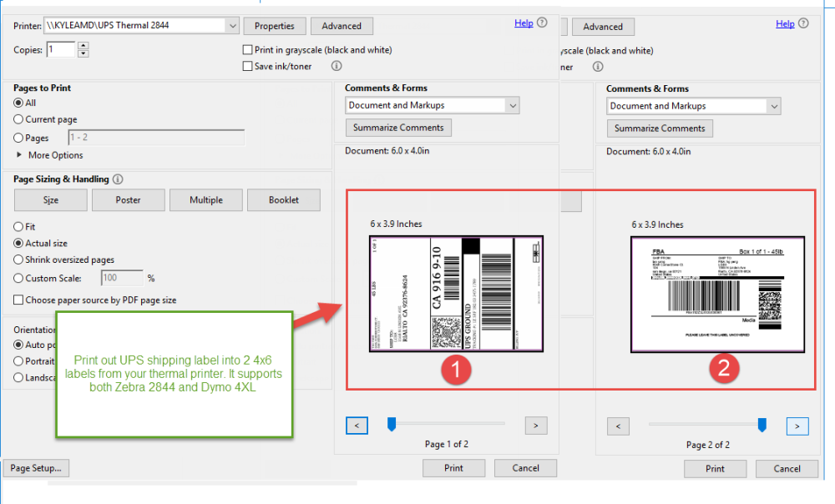Enable Print in grayscale checkbox
The image size is (835, 504).
(x=247, y=49)
